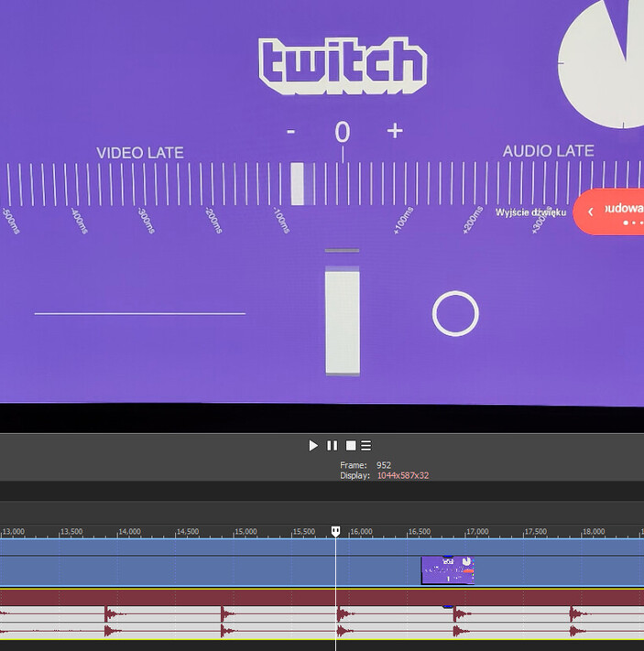
Task: Click the -500ms scale label
Action: pyautogui.click(x=11, y=221)
